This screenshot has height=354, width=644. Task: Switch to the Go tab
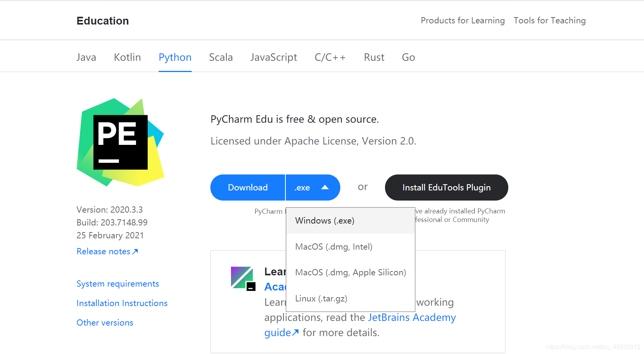[x=408, y=57]
